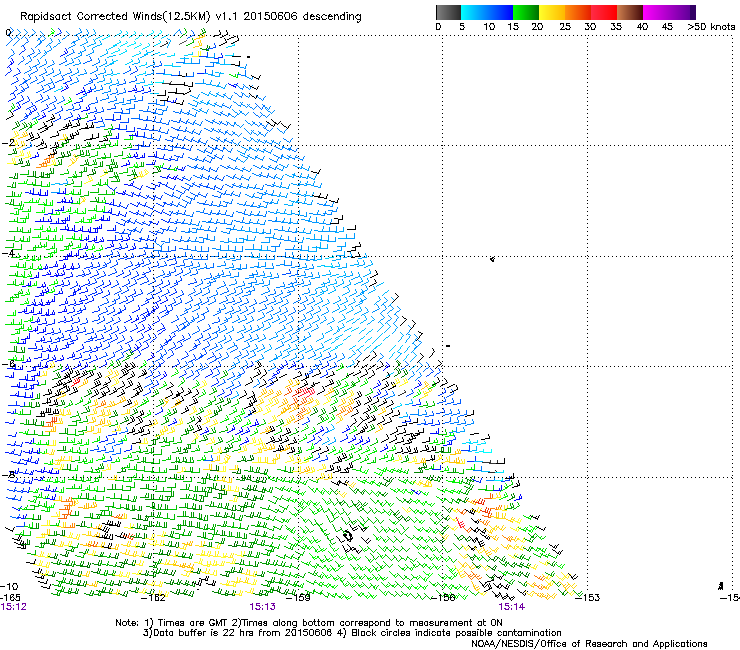Click the '15:14' time stamp
Viewport: 740px width, 650px height.
click(x=512, y=607)
